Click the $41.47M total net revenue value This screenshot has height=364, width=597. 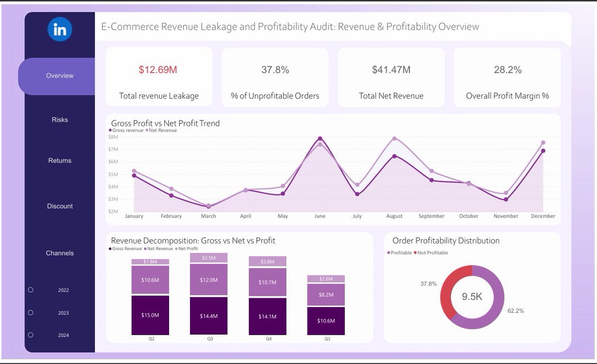click(x=391, y=70)
